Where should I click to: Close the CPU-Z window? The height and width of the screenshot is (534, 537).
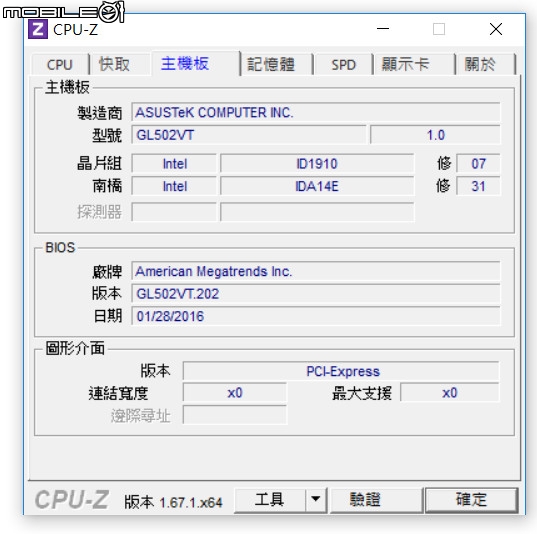pyautogui.click(x=496, y=29)
